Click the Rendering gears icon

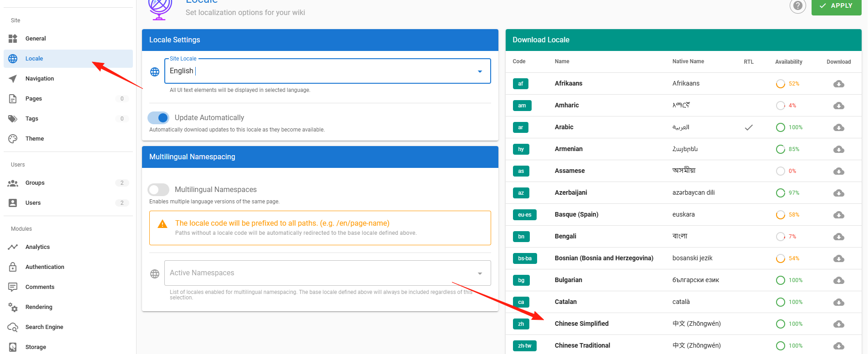(13, 307)
